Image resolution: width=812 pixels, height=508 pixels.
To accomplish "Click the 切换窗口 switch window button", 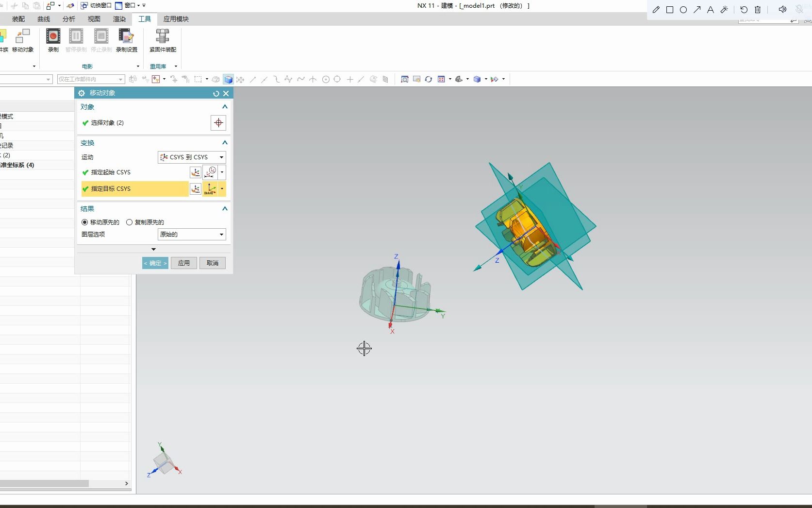I will [96, 5].
